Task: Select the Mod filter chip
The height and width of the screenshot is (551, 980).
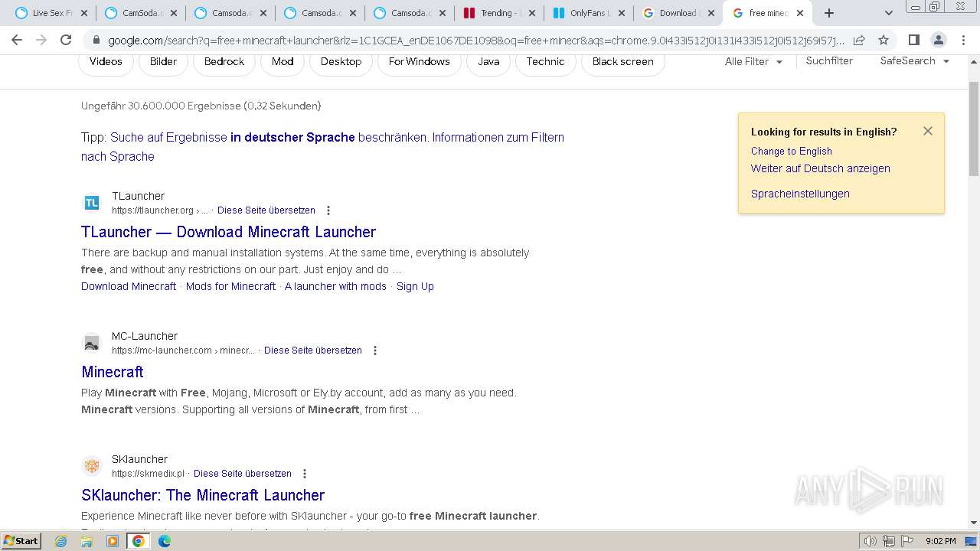Action: 283,61
